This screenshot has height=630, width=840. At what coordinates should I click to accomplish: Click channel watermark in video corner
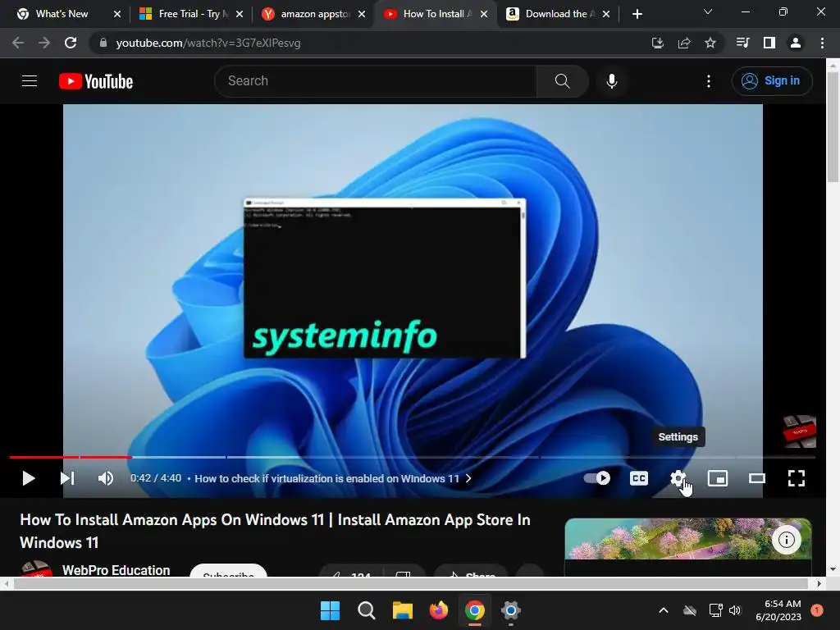point(799,431)
